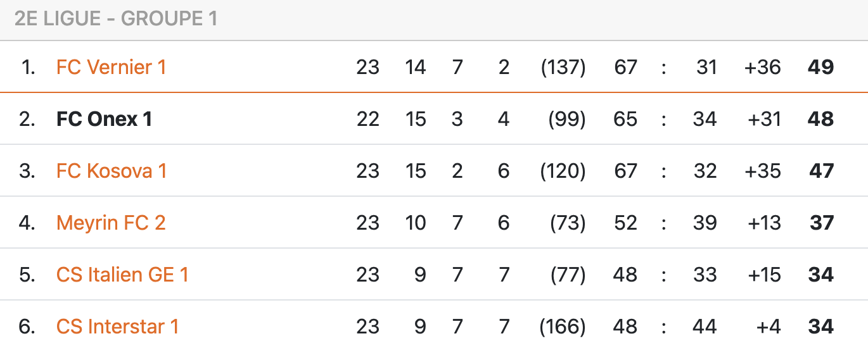Open the Meyrin FC 2 team link
Viewport: 868px width, 348px height.
[111, 223]
